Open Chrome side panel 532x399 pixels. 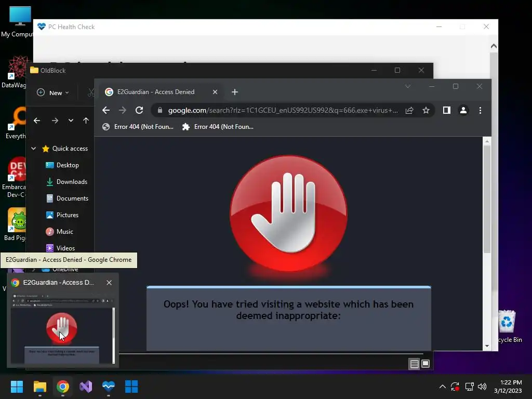click(446, 110)
